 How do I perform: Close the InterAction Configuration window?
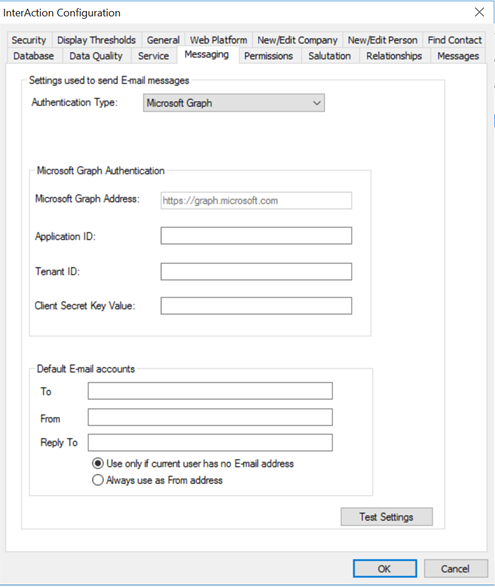click(479, 12)
